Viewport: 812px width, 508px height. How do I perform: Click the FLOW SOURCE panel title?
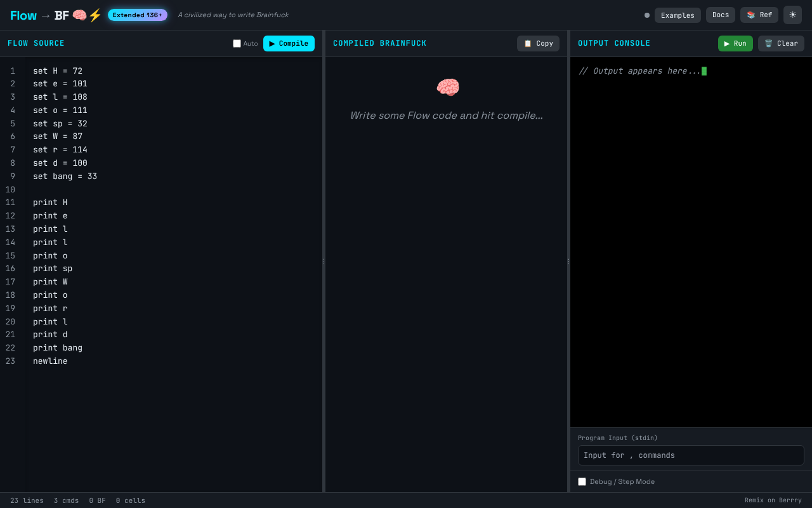coord(36,43)
